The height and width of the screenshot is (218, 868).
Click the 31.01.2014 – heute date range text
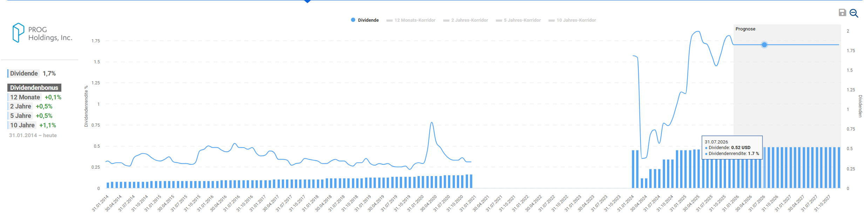(33, 135)
